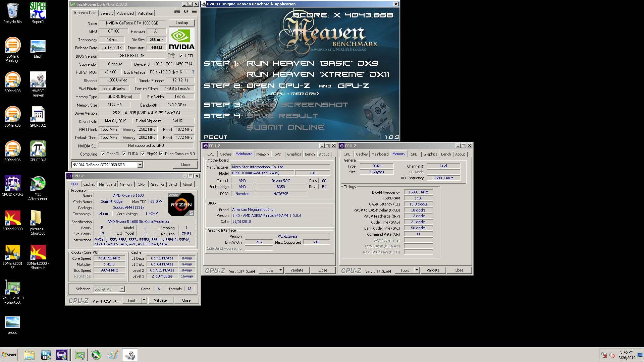Expand Tools dropdown arrow in CPU-Z Mainboard window

pos(280,270)
